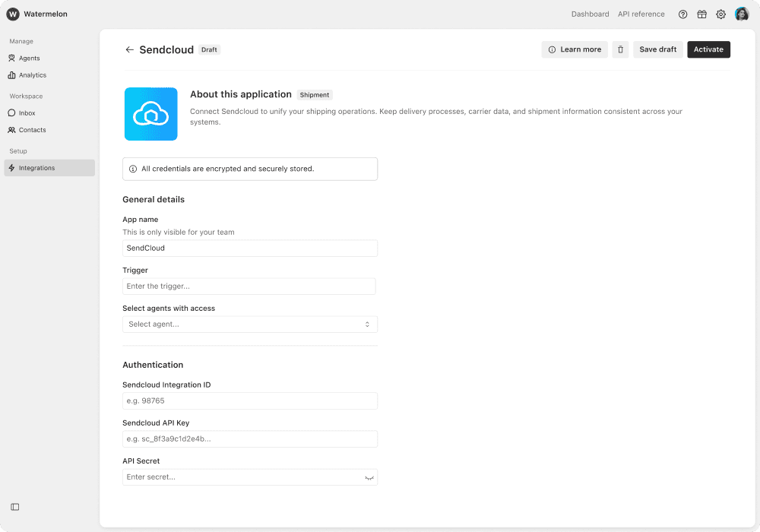Click 'This is only visible for your team'
The width and height of the screenshot is (760, 532).
click(x=179, y=232)
